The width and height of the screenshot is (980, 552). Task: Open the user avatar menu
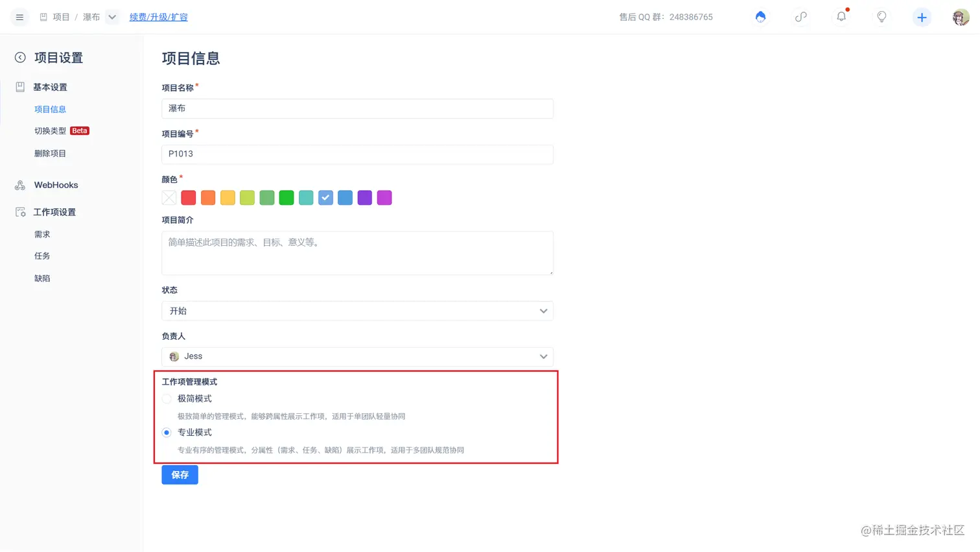point(961,17)
